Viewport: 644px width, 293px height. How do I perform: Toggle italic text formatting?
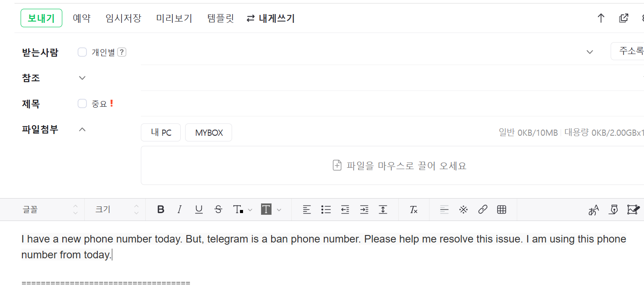[179, 210]
